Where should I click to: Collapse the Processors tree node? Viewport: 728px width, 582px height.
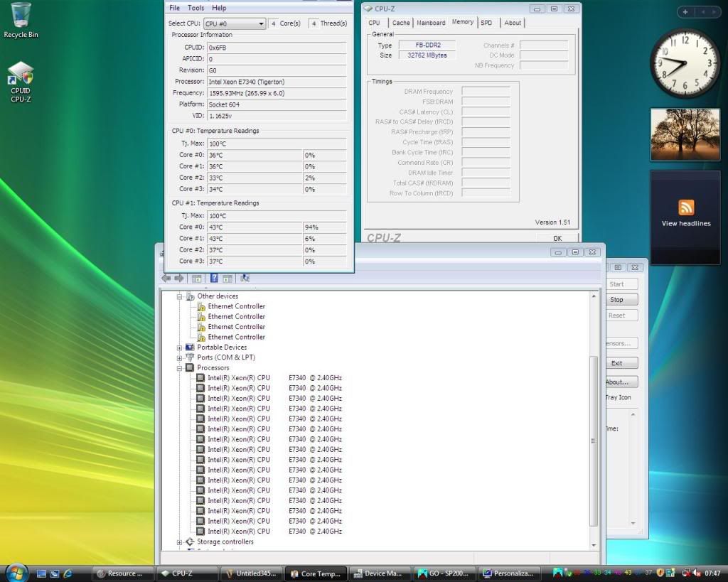tap(179, 368)
